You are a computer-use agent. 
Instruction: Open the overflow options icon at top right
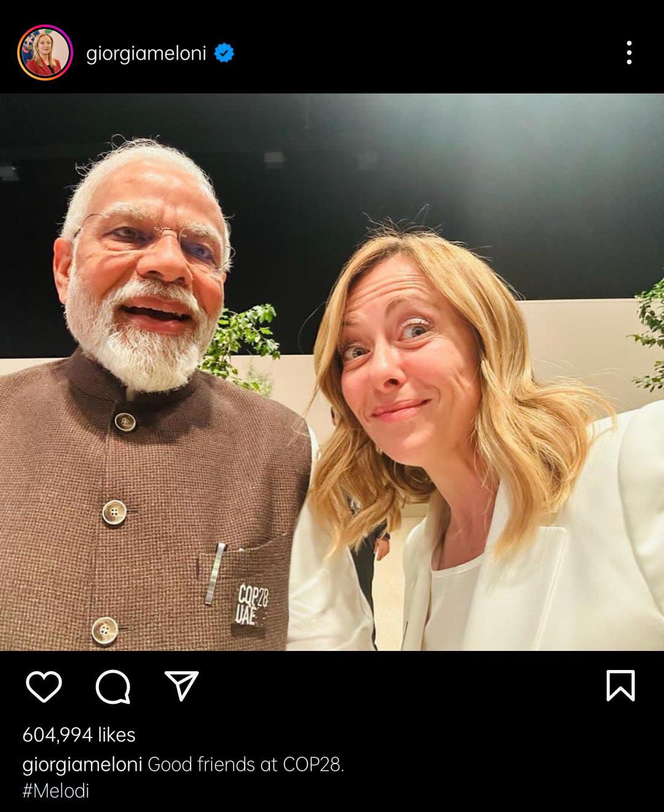tap(629, 53)
